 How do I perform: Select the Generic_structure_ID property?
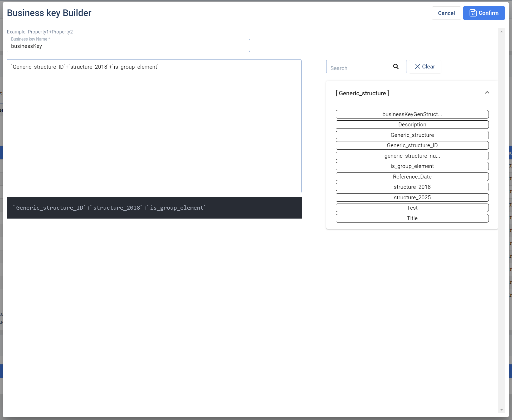(412, 145)
